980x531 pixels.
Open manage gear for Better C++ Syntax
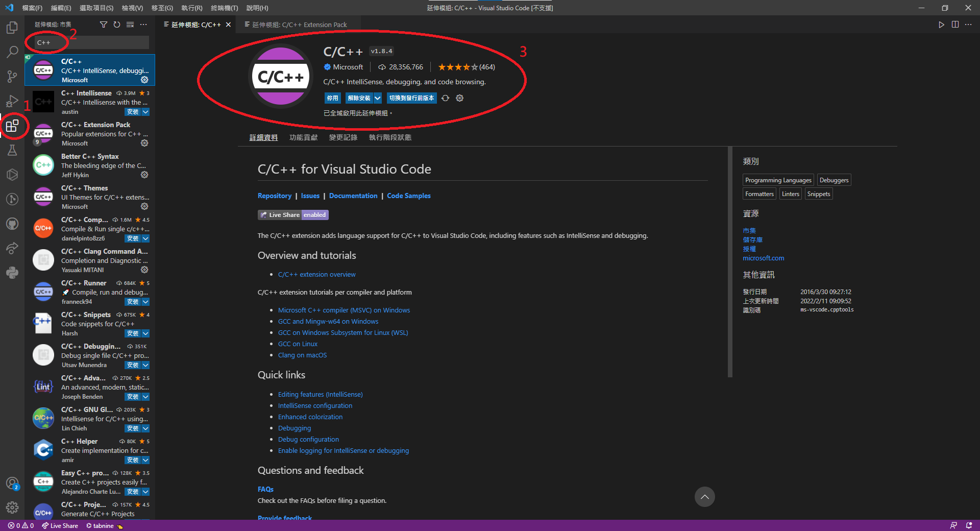click(144, 175)
